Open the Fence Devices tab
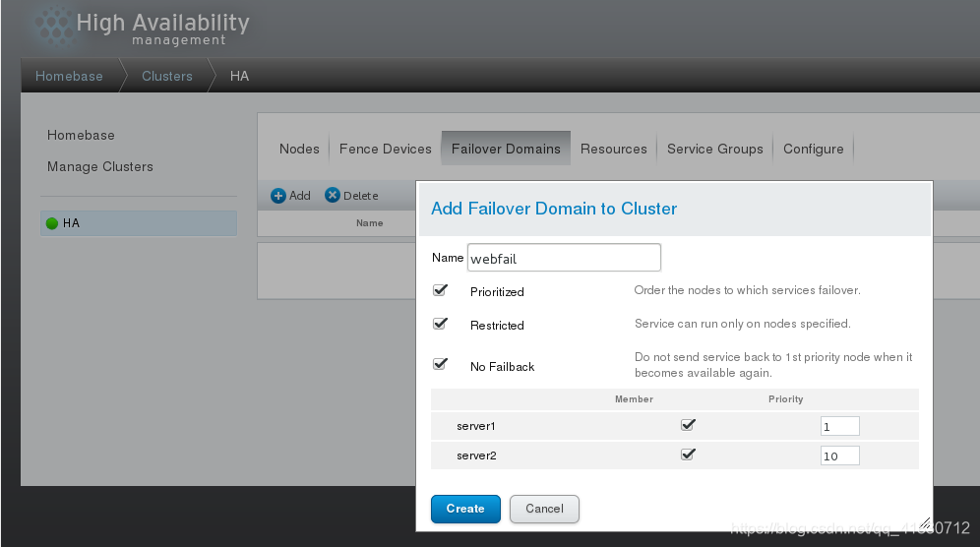Screen dimensions: 980x547 click(385, 149)
